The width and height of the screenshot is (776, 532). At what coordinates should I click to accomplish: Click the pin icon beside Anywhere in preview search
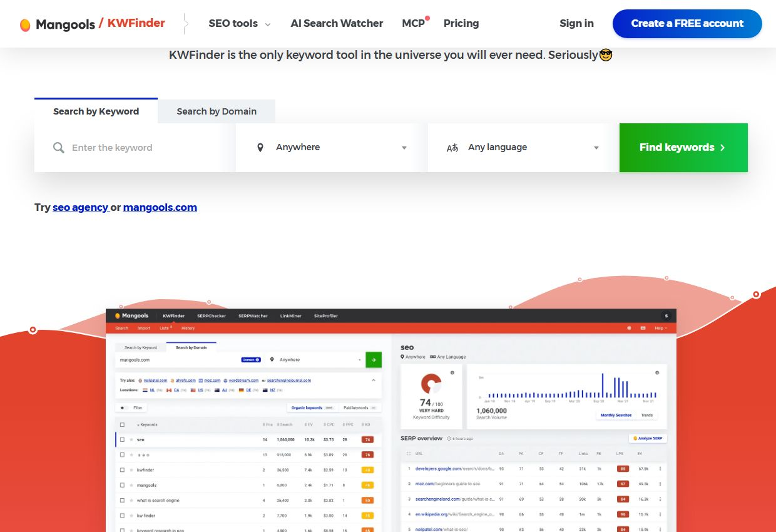tap(272, 360)
